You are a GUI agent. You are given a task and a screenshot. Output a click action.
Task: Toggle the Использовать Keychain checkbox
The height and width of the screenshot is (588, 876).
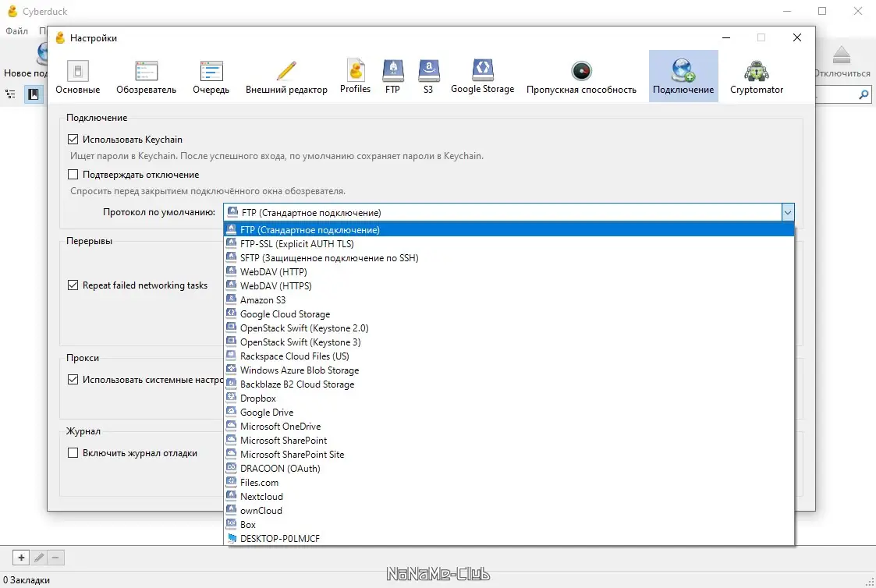[73, 139]
